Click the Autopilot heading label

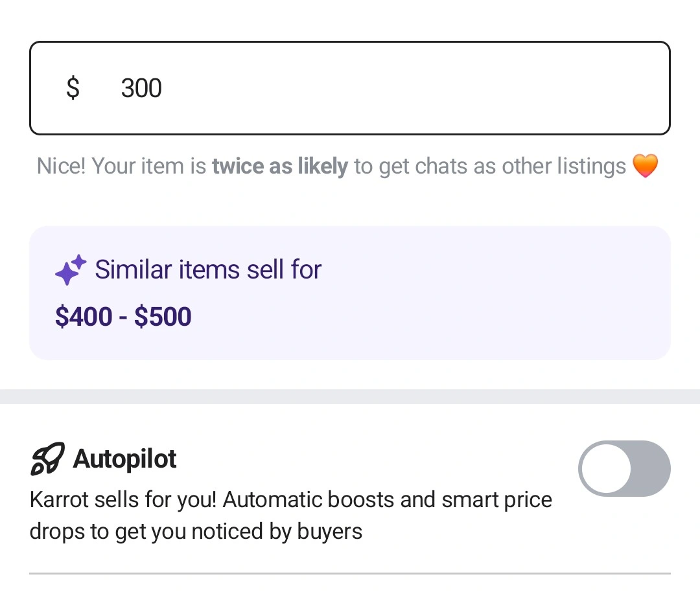[x=124, y=459]
